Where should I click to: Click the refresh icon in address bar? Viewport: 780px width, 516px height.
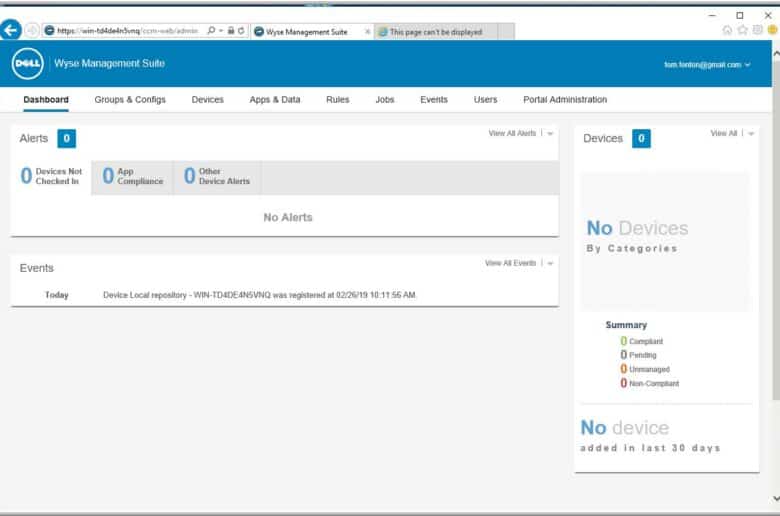(x=241, y=31)
